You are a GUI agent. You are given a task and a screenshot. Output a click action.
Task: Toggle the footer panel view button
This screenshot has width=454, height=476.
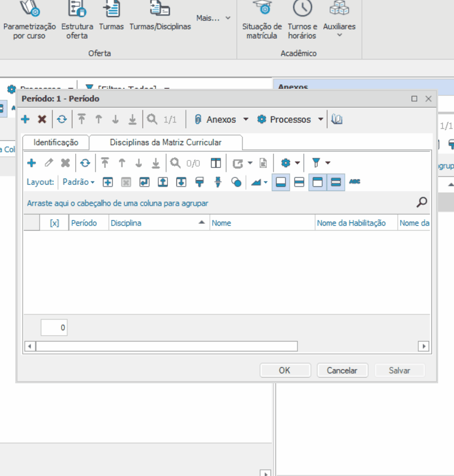281,182
